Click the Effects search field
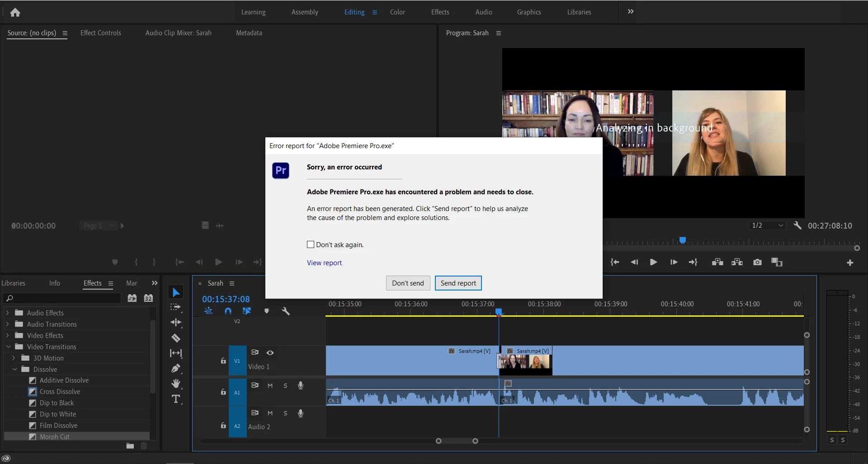Screen dimensions: 868x464 coord(62,298)
